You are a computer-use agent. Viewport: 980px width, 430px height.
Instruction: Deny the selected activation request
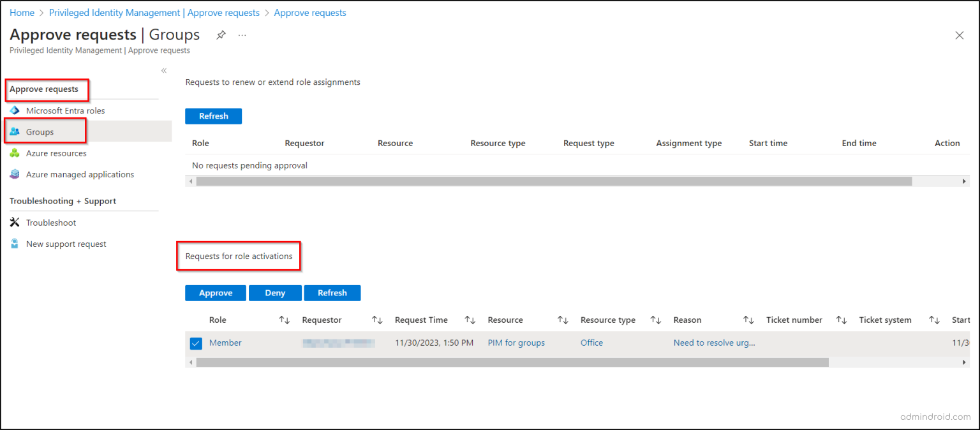[x=275, y=293]
